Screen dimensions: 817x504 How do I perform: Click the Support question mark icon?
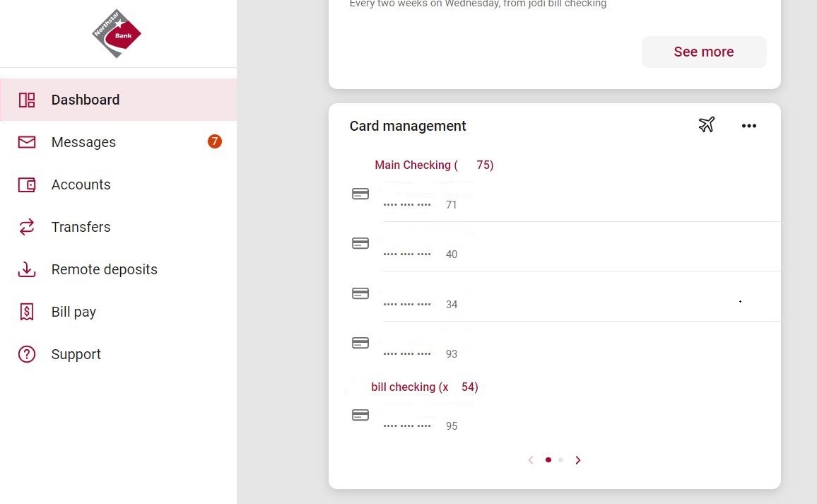[27, 354]
